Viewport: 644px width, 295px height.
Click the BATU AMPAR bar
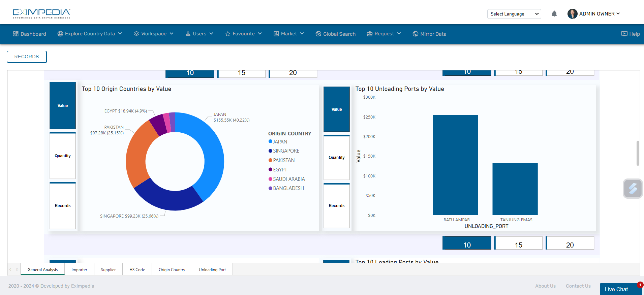tap(455, 165)
